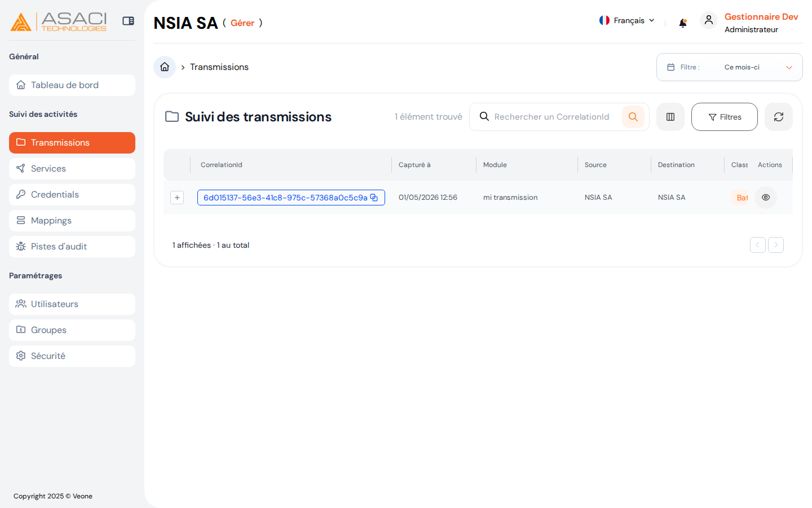Click the calendar icon in filter

[x=671, y=67]
